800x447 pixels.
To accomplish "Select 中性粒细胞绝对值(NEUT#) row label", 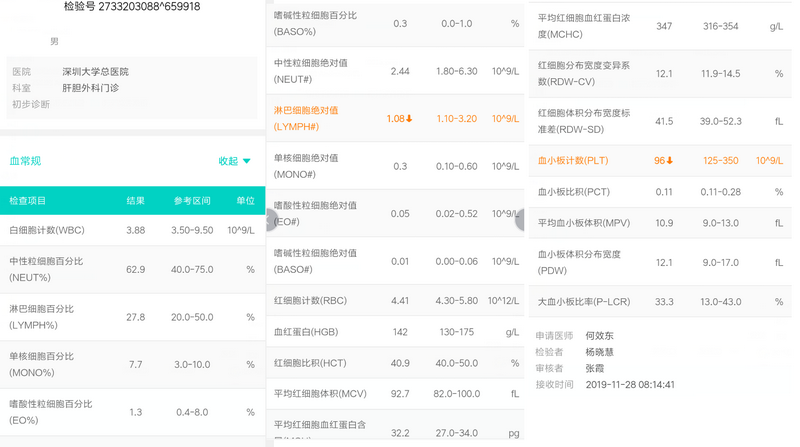I will click(311, 71).
